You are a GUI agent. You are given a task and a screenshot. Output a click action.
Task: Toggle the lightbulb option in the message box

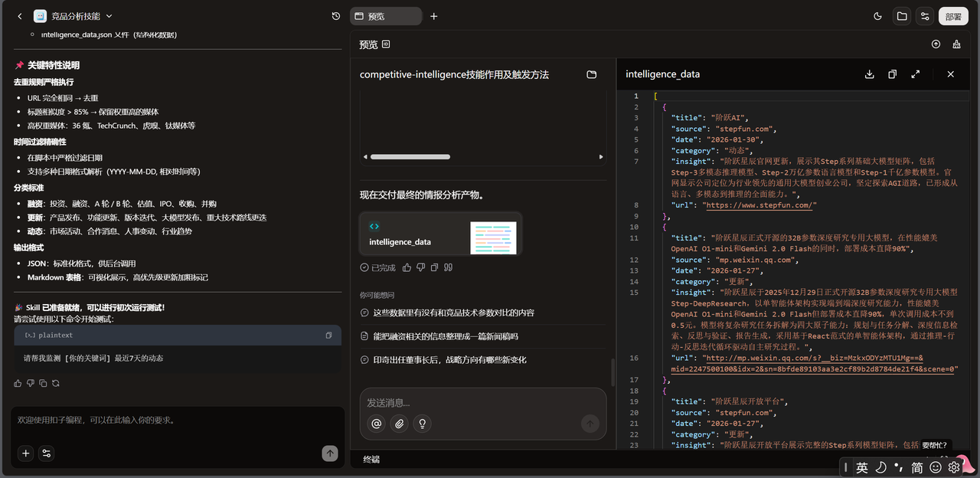421,424
